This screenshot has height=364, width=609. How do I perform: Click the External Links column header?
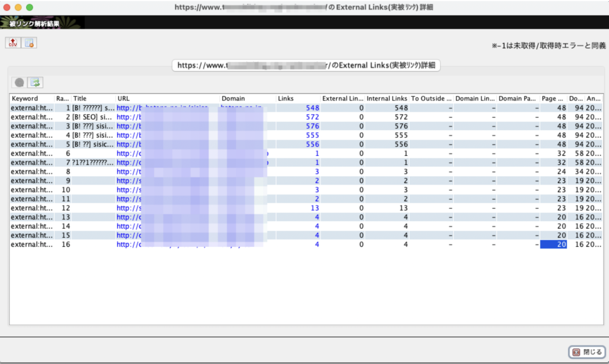click(343, 99)
